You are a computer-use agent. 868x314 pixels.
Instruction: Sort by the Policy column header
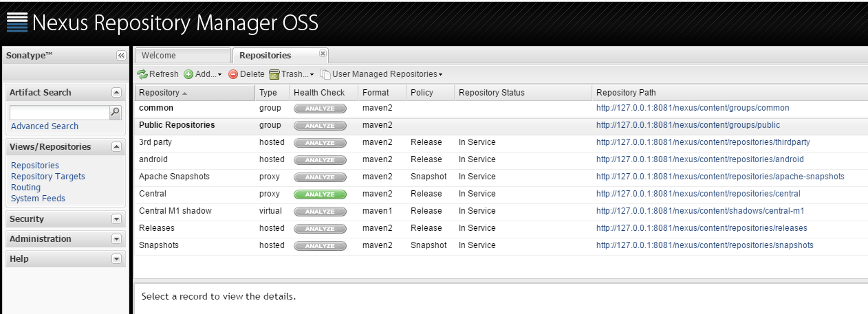[x=430, y=93]
